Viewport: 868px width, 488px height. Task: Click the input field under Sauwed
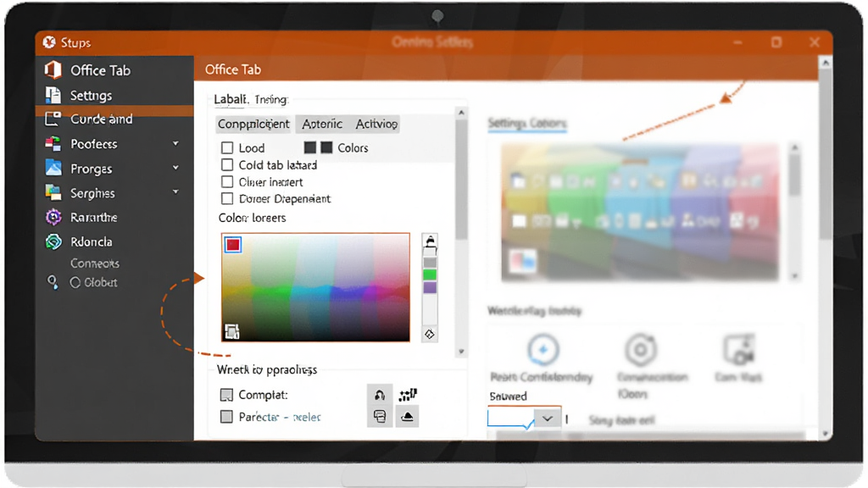pyautogui.click(x=511, y=418)
